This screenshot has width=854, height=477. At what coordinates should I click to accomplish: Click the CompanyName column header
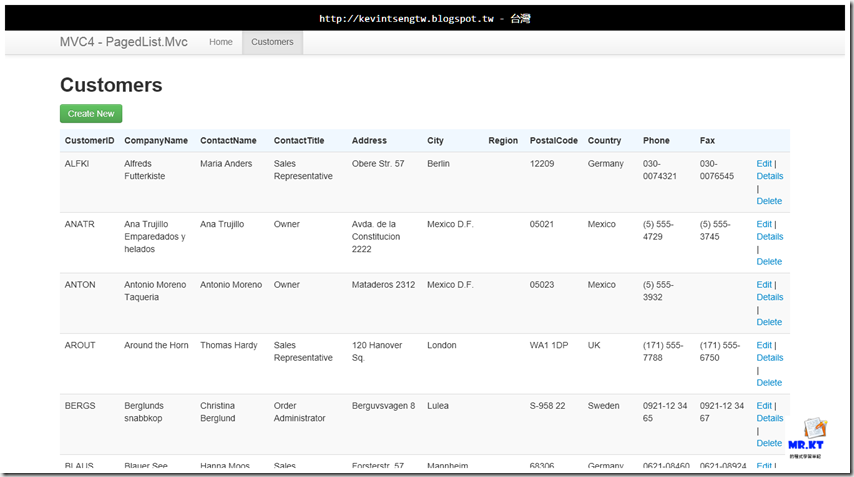(156, 140)
